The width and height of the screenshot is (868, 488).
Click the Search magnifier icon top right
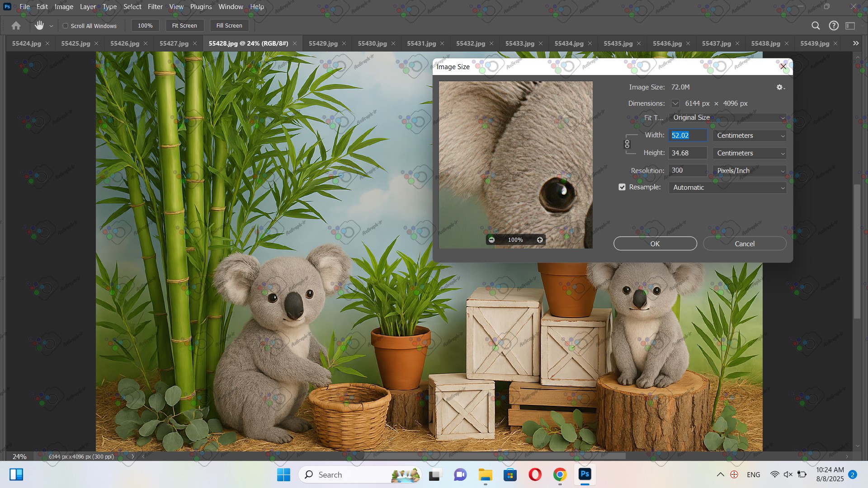click(816, 26)
